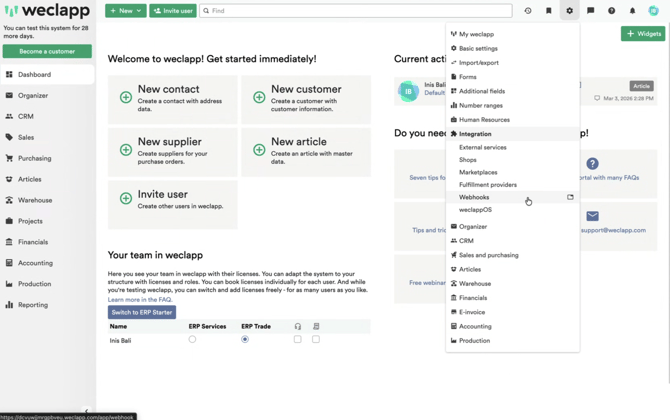Click the plus icon for New supplier
The width and height of the screenshot is (670, 420).
click(x=126, y=150)
